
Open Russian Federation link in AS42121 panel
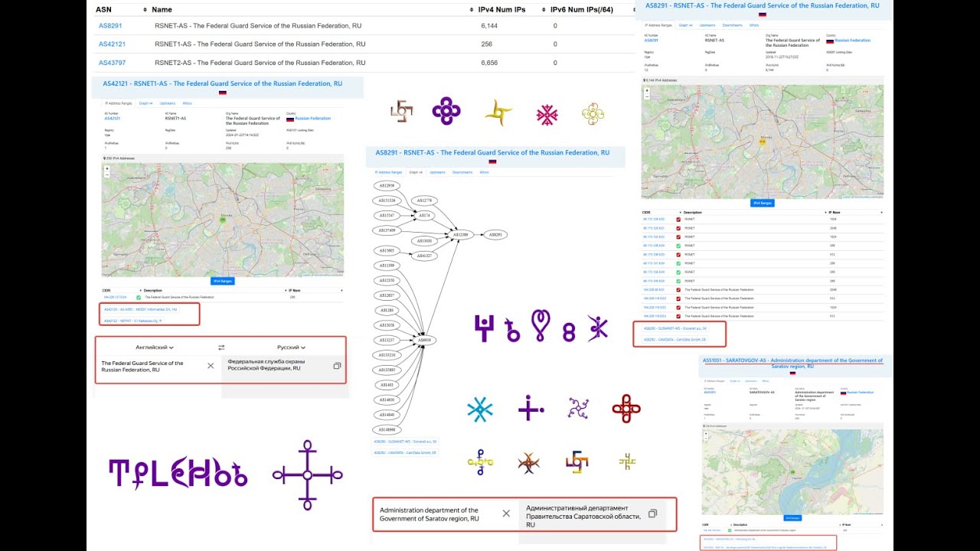point(313,119)
